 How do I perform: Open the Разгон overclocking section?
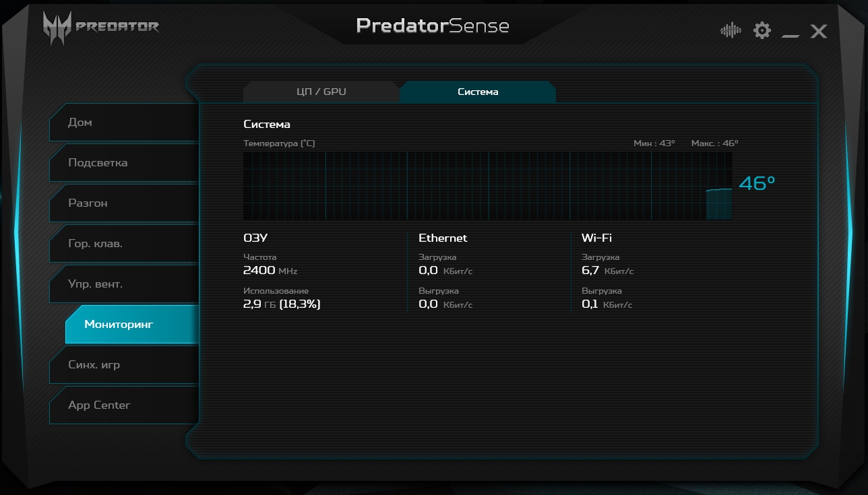pyautogui.click(x=124, y=203)
